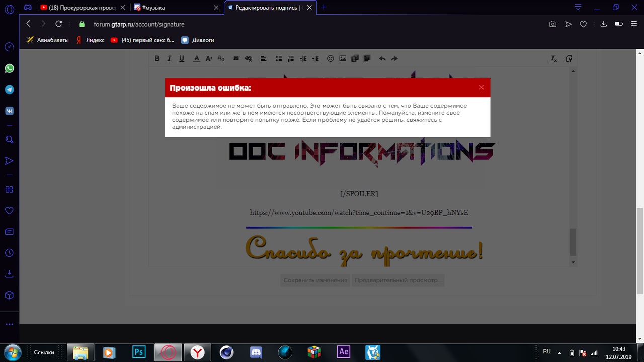Click the outdent icon
The width and height of the screenshot is (644, 362).
pyautogui.click(x=303, y=59)
